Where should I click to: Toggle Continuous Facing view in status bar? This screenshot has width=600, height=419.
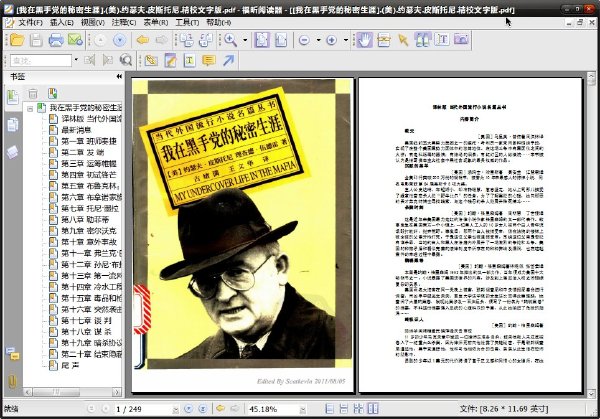point(358,409)
